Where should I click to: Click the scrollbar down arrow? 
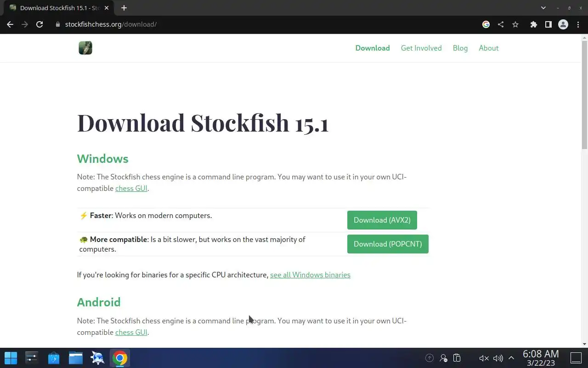tap(584, 344)
